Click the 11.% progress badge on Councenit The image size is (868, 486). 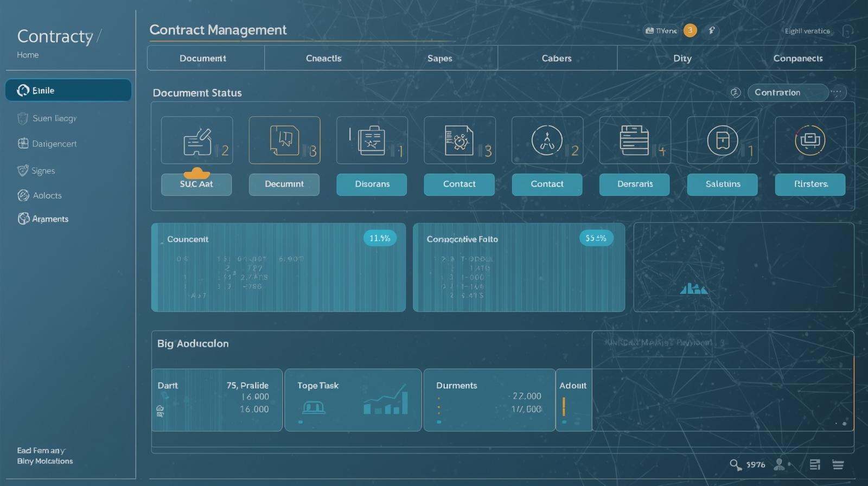coord(380,238)
